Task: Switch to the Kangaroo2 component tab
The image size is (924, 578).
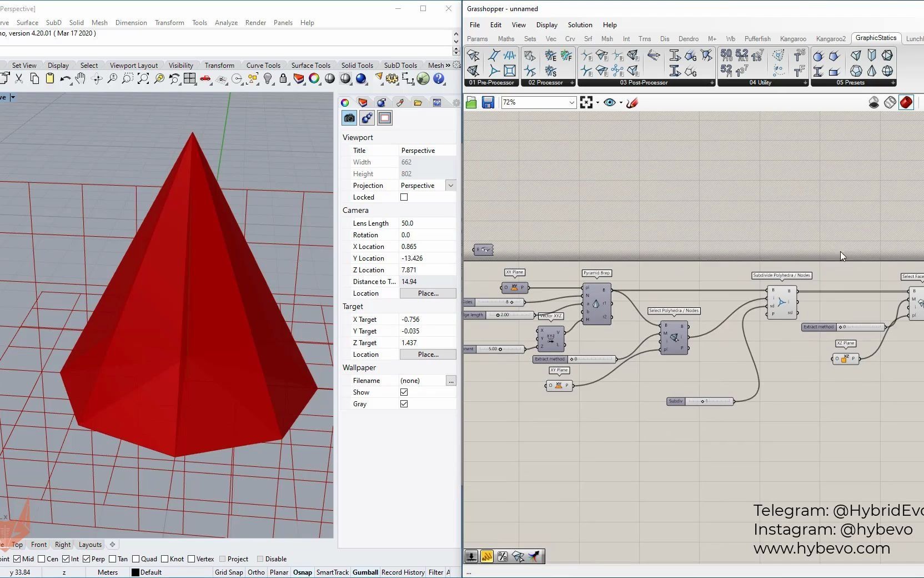Action: tap(830, 39)
